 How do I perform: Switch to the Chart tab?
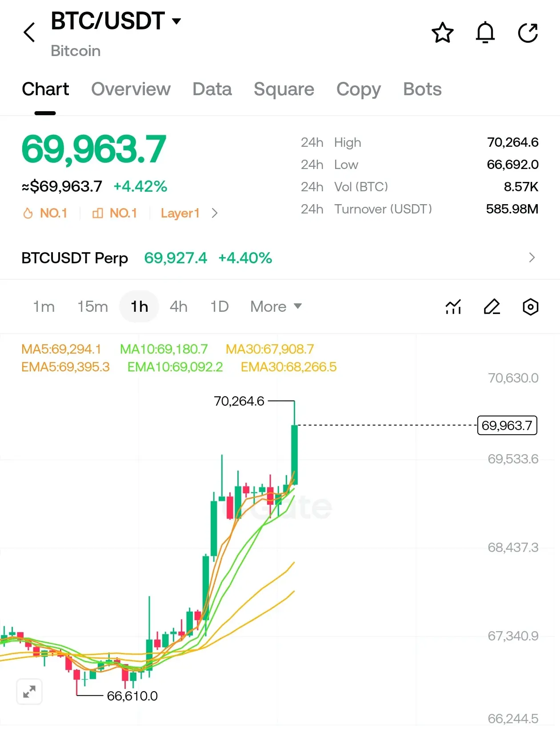[x=45, y=89]
